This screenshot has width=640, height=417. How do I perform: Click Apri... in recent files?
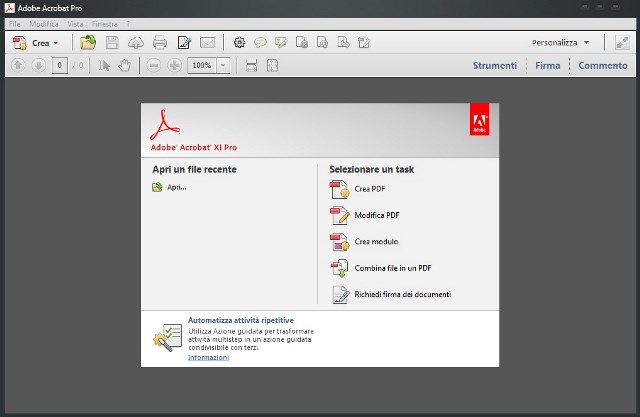[169, 187]
